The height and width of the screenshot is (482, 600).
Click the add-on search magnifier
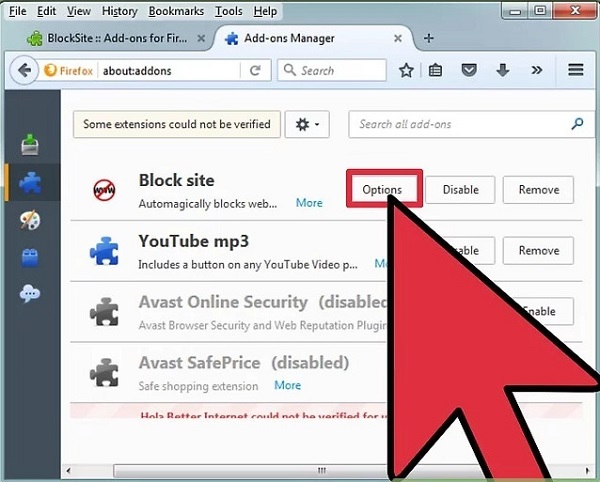[577, 124]
